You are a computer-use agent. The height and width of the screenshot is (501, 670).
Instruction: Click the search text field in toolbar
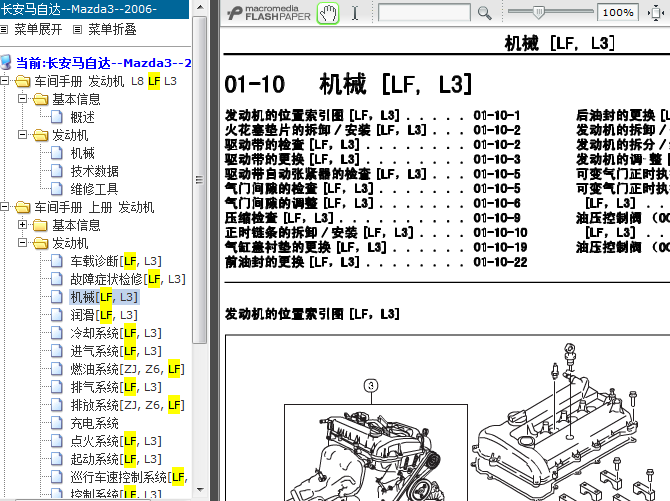424,13
